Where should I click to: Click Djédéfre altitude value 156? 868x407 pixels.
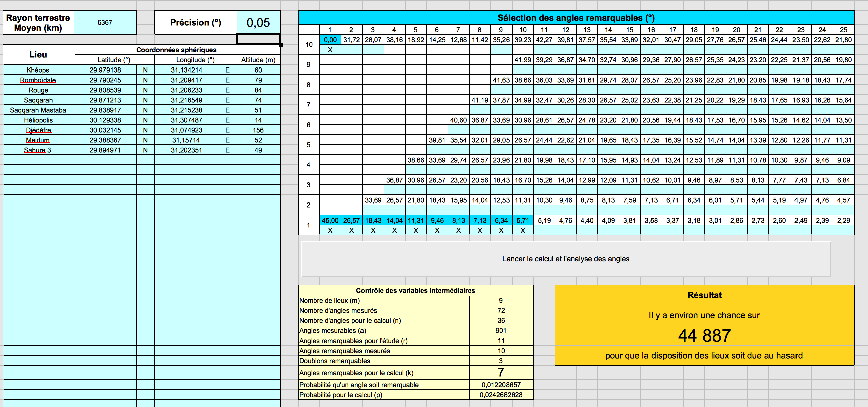click(x=258, y=130)
